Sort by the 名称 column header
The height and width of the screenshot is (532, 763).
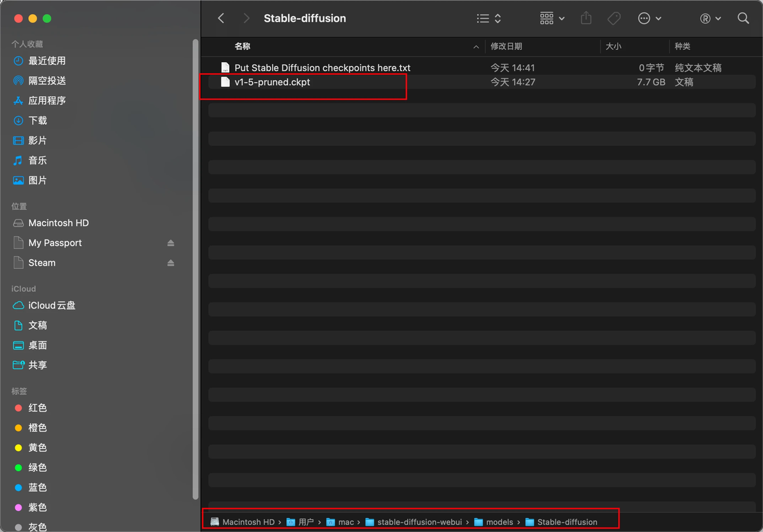[x=243, y=46]
